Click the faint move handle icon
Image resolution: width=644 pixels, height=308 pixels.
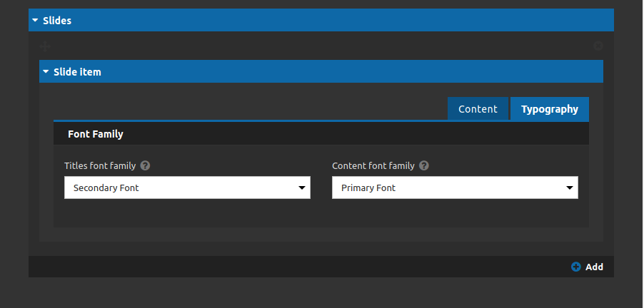[45, 46]
